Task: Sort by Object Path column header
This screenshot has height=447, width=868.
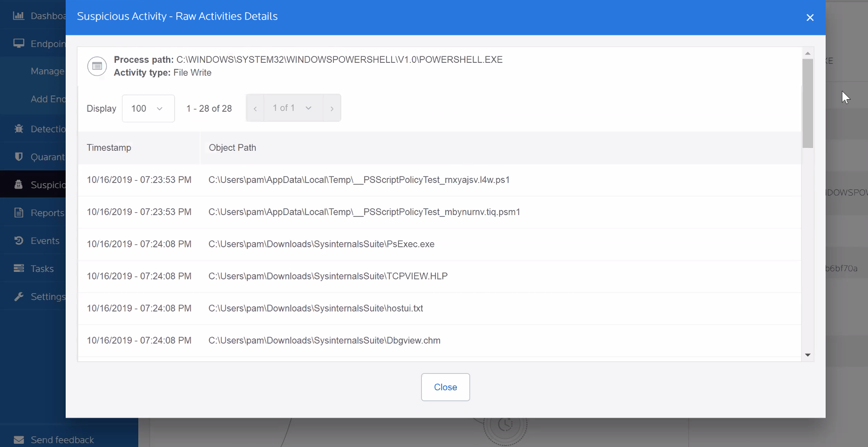Action: coord(232,148)
